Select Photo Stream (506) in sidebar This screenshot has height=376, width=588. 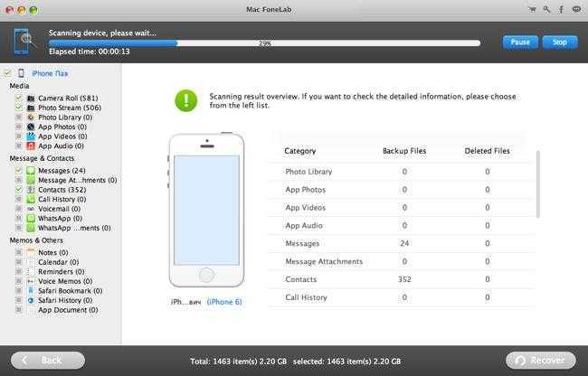point(70,108)
